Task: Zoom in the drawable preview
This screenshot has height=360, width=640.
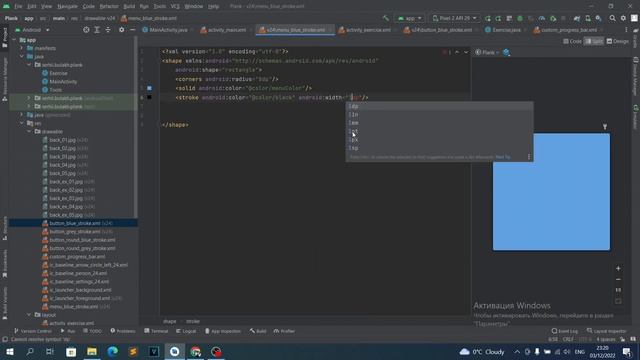Action: 618,269
